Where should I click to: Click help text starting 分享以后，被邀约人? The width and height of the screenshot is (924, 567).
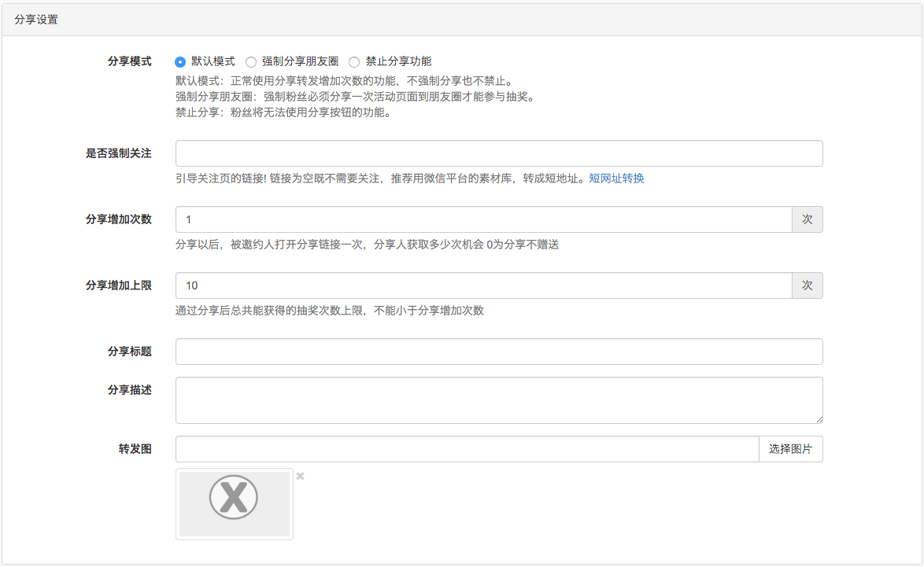(x=367, y=245)
